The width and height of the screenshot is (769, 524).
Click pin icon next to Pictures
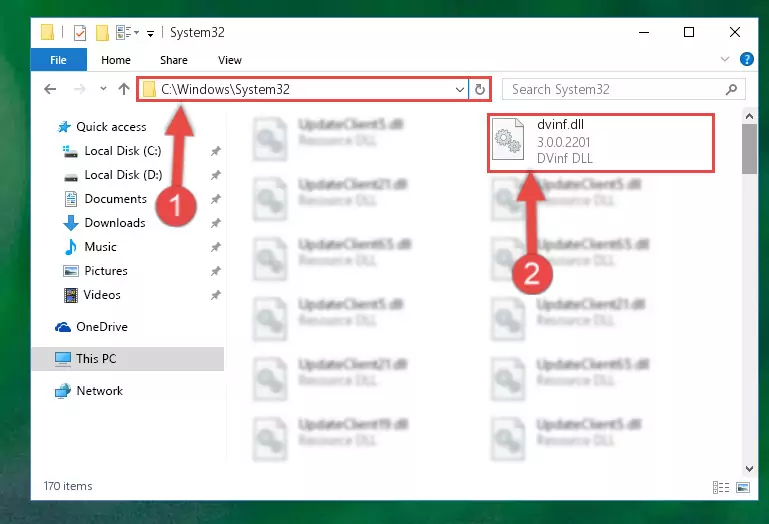[215, 271]
